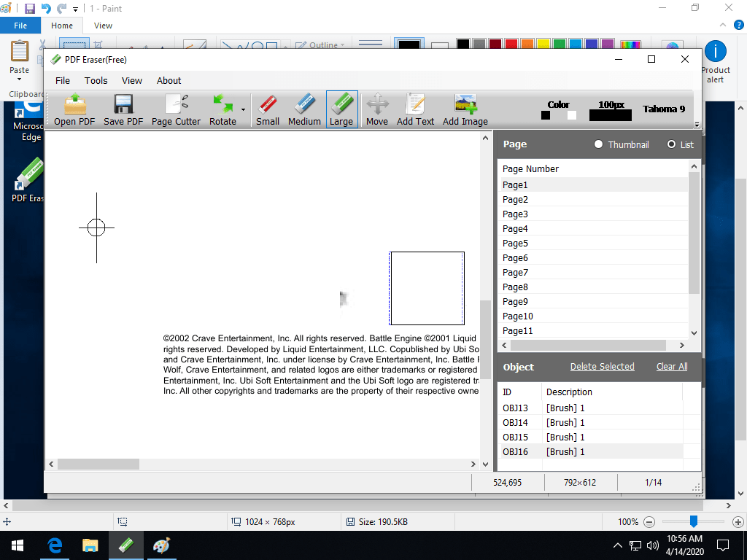Click the page list scroll right arrow
The width and height of the screenshot is (747, 560).
682,345
